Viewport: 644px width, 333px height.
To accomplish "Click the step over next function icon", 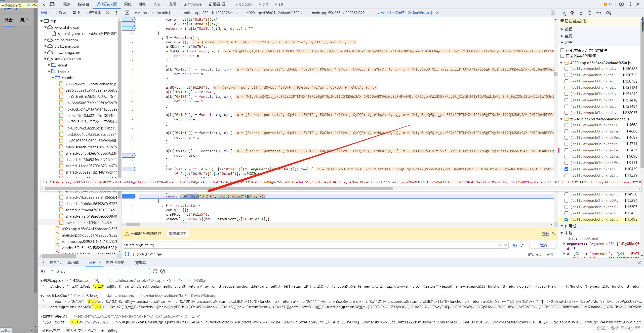I will [572, 13].
